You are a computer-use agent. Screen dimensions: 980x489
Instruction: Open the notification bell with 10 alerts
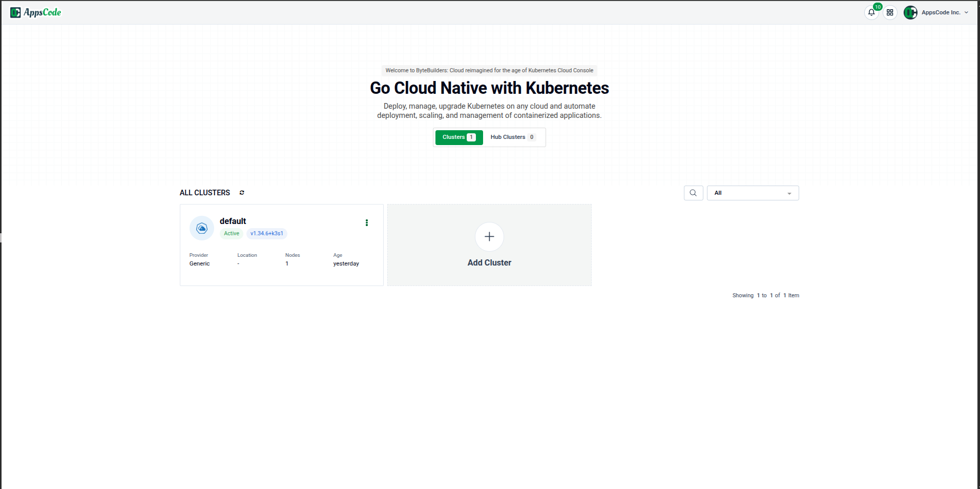click(871, 12)
